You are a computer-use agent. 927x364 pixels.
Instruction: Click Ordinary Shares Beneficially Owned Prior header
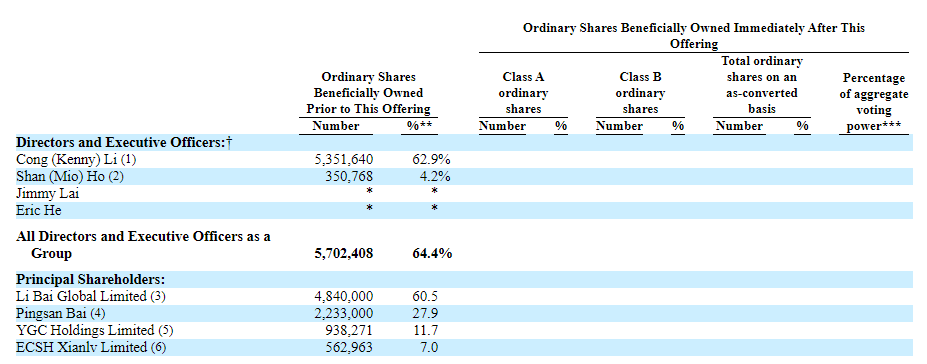tap(368, 93)
